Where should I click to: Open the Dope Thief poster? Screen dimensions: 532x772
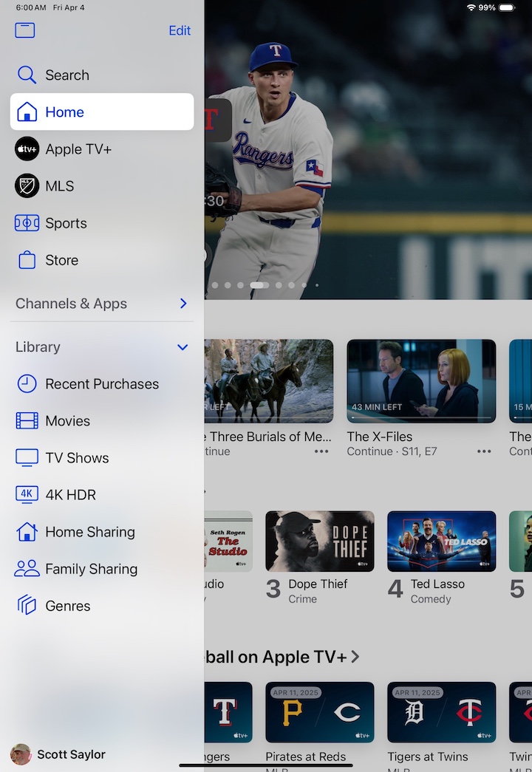(x=320, y=541)
